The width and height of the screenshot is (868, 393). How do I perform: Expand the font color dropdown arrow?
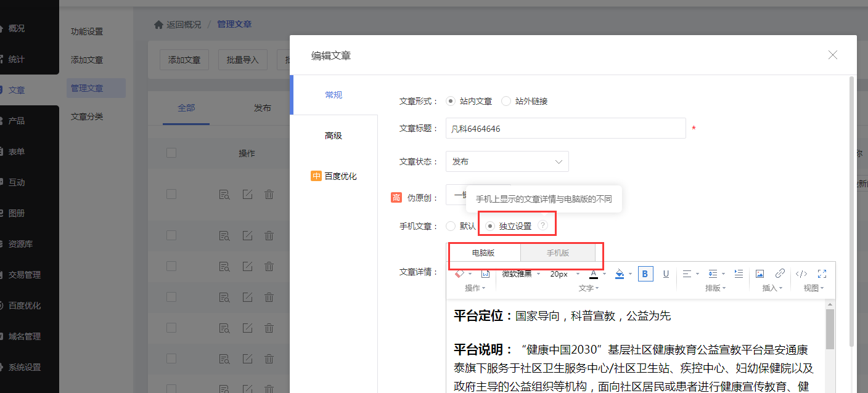(604, 274)
